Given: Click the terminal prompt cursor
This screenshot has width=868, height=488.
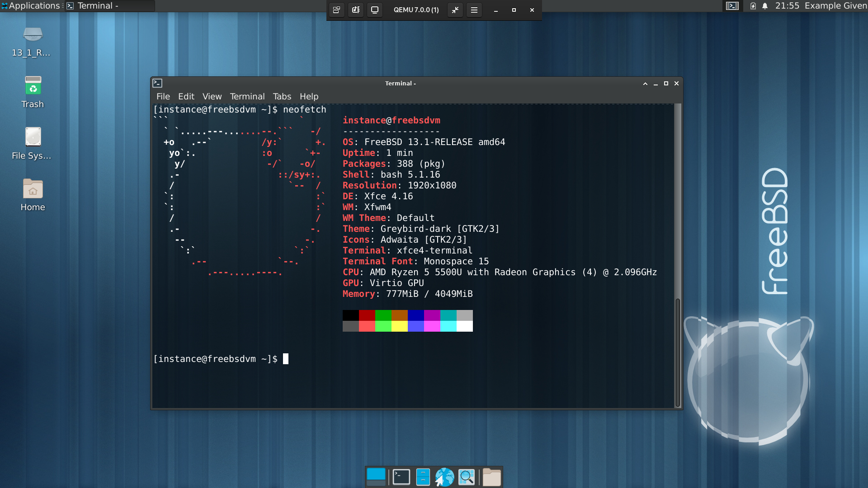Looking at the screenshot, I should pyautogui.click(x=286, y=359).
